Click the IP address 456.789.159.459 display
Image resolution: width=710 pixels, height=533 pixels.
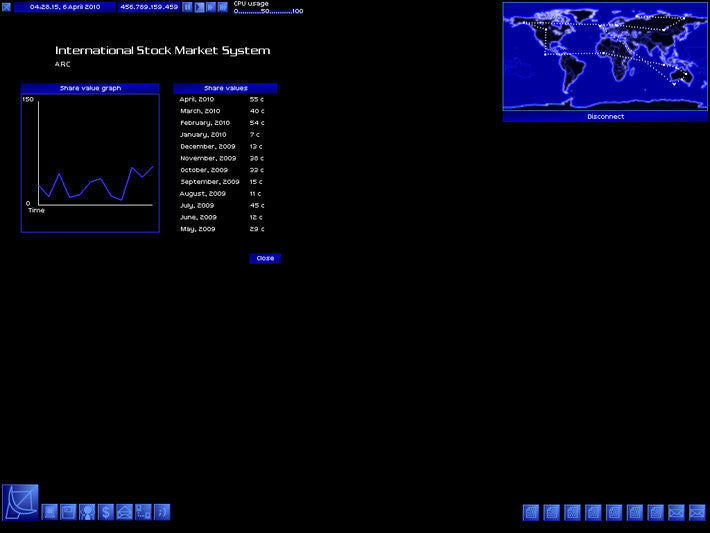coord(149,7)
